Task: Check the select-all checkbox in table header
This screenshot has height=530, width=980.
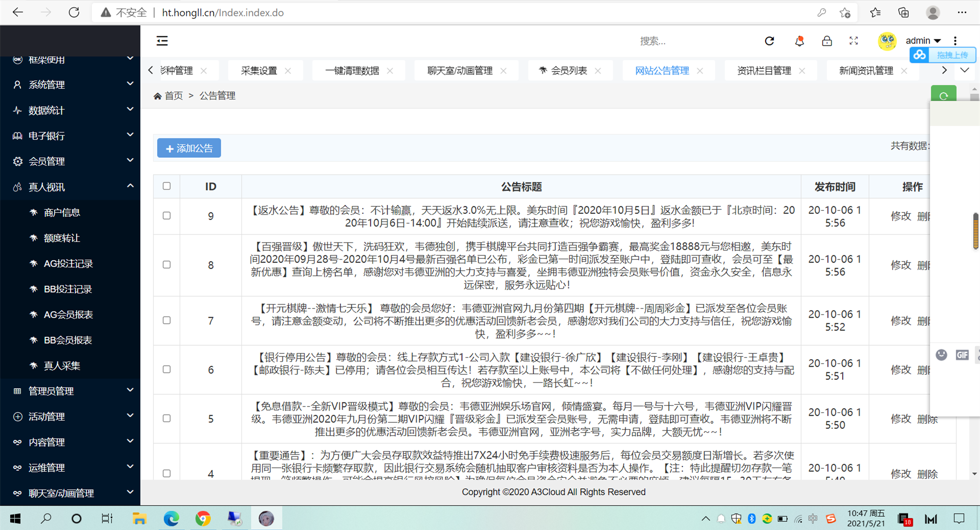Action: click(166, 186)
